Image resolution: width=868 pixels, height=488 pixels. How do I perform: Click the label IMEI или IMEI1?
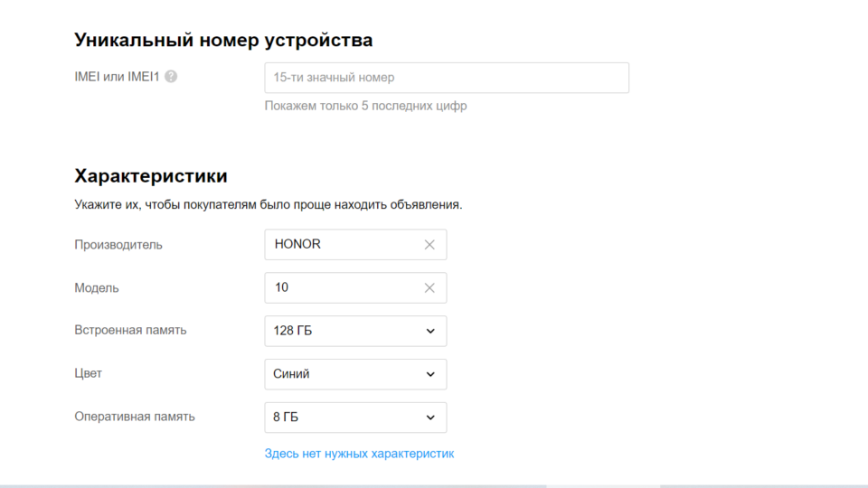(x=117, y=77)
